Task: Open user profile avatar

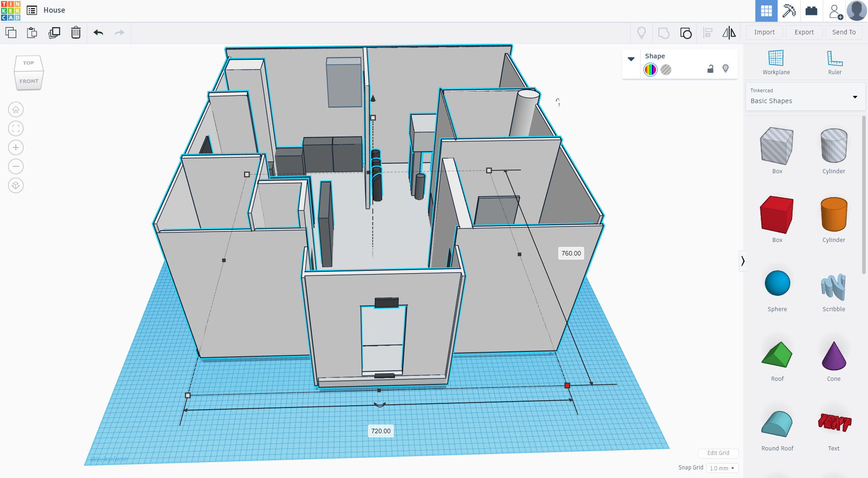Action: [x=856, y=11]
